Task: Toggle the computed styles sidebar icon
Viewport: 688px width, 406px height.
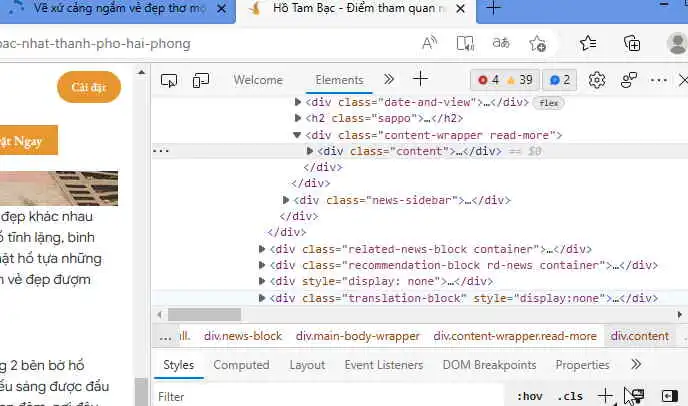Action: (670, 396)
